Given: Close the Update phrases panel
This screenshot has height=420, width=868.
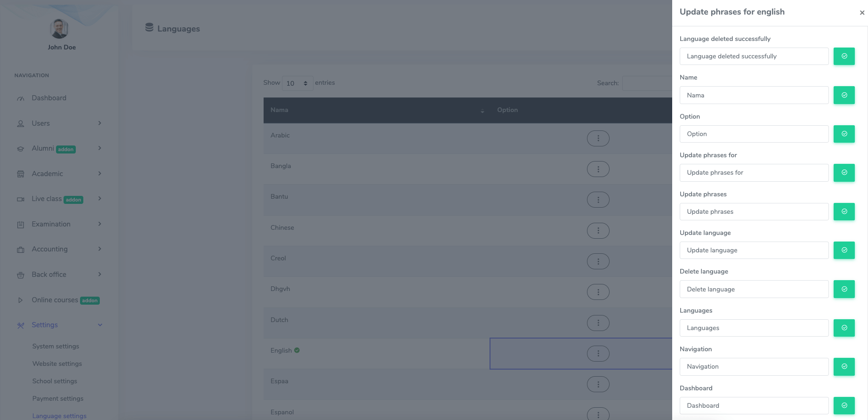Looking at the screenshot, I should tap(862, 13).
